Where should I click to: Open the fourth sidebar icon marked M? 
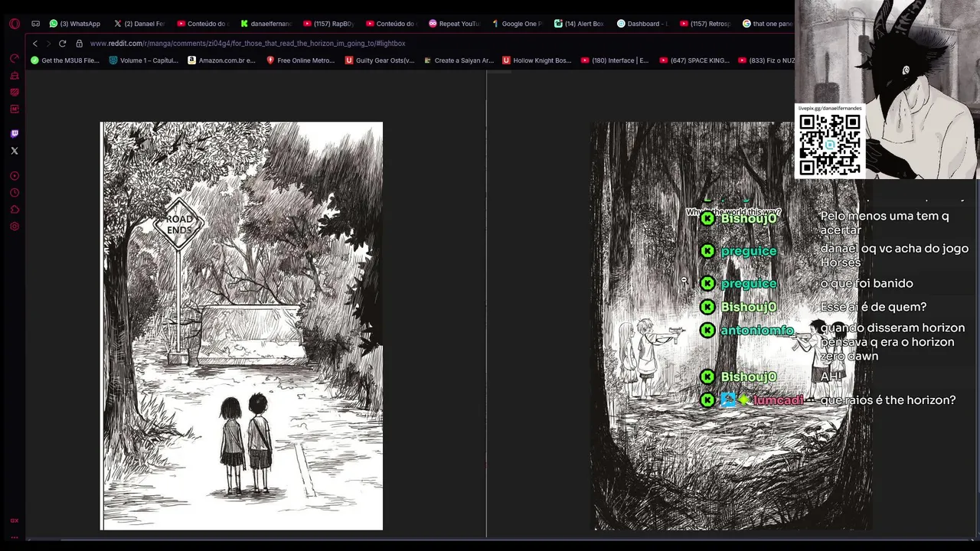click(14, 109)
